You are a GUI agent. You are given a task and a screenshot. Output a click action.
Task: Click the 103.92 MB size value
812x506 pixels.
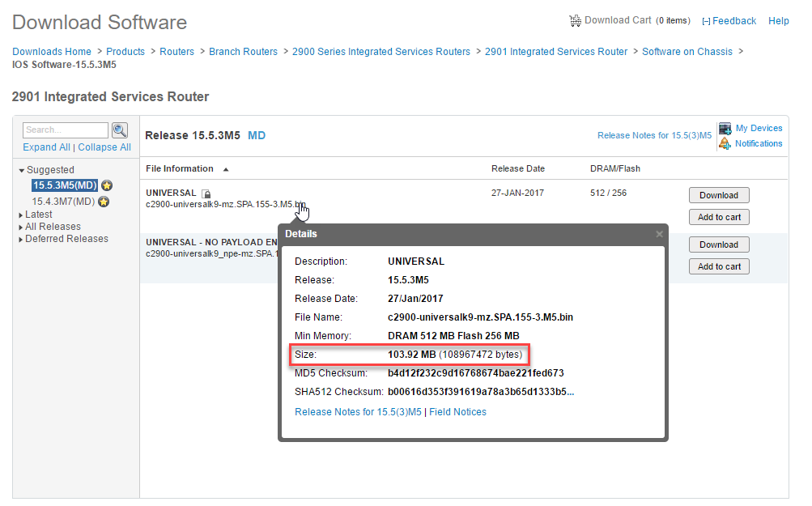click(x=412, y=355)
